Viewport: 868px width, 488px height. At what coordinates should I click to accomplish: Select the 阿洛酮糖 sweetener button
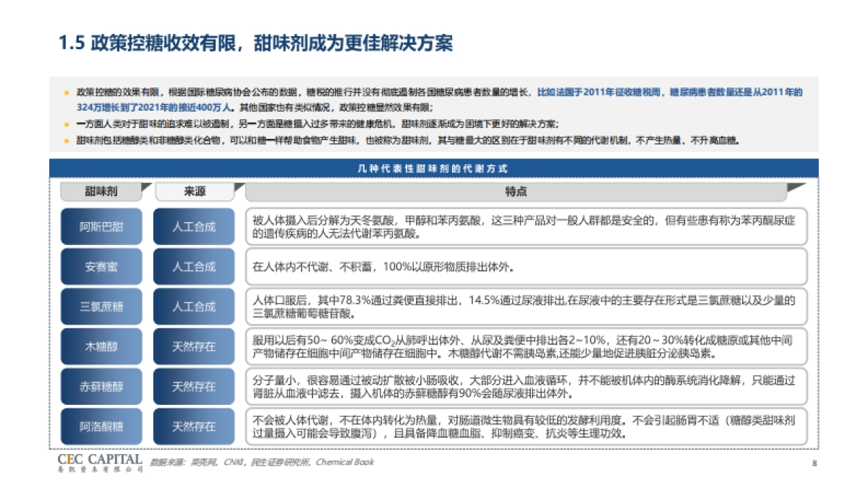click(x=101, y=427)
